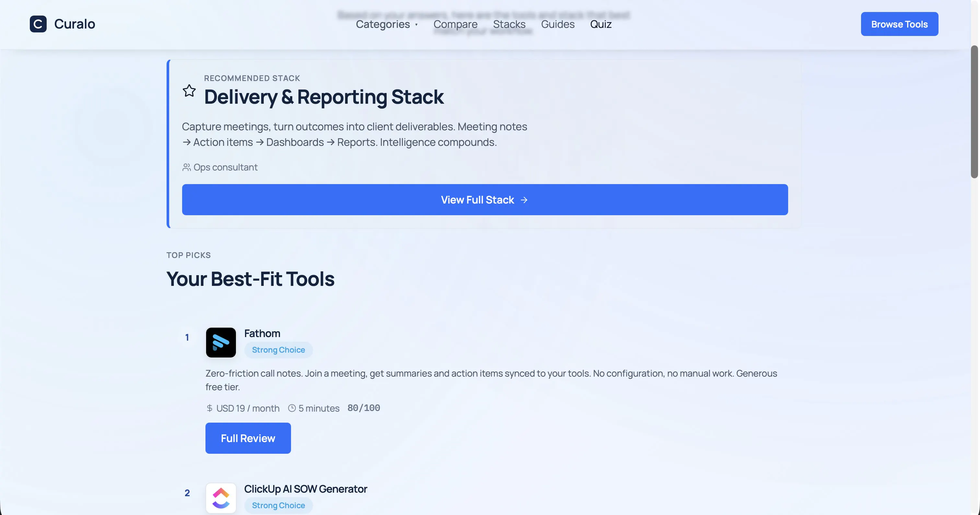Viewport: 980px width, 515px height.
Task: Go to the Stacks nav item
Action: (509, 24)
